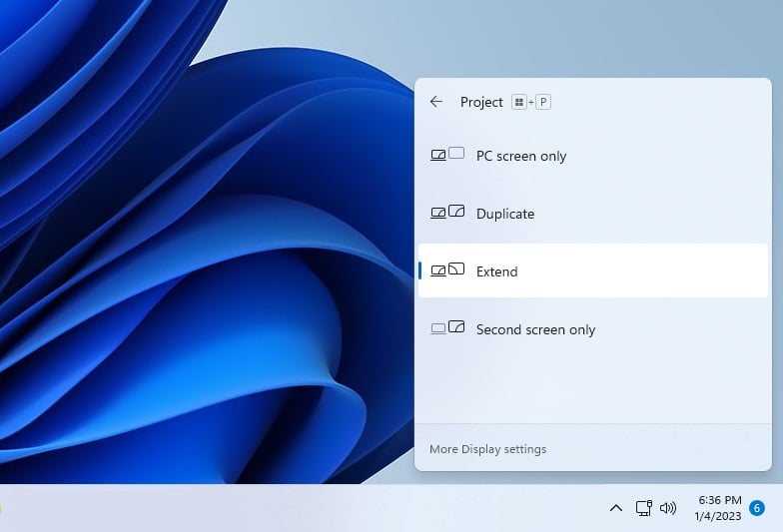Viewport: 783px width, 532px height.
Task: Click the P key shortcut badge
Action: click(x=543, y=102)
